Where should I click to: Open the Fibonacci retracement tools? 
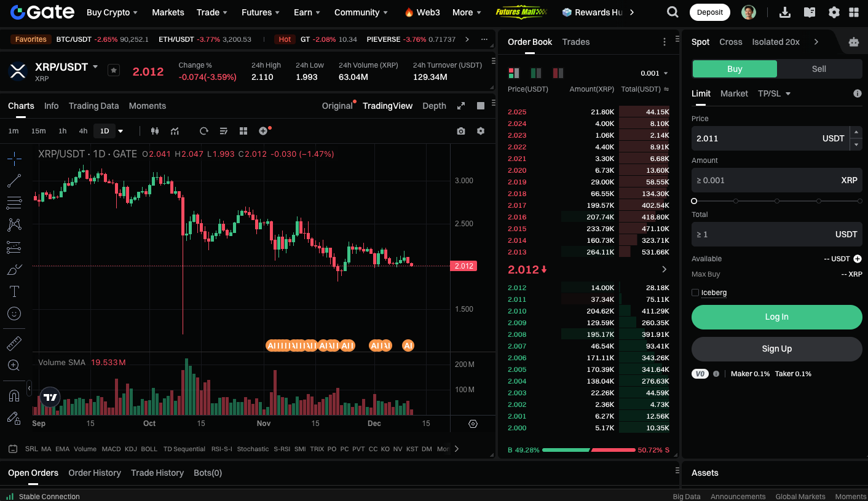pyautogui.click(x=14, y=203)
